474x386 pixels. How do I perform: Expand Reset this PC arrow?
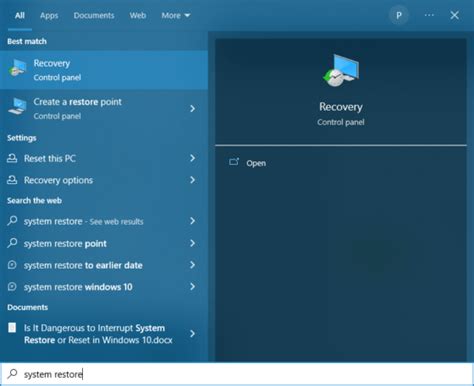point(192,158)
